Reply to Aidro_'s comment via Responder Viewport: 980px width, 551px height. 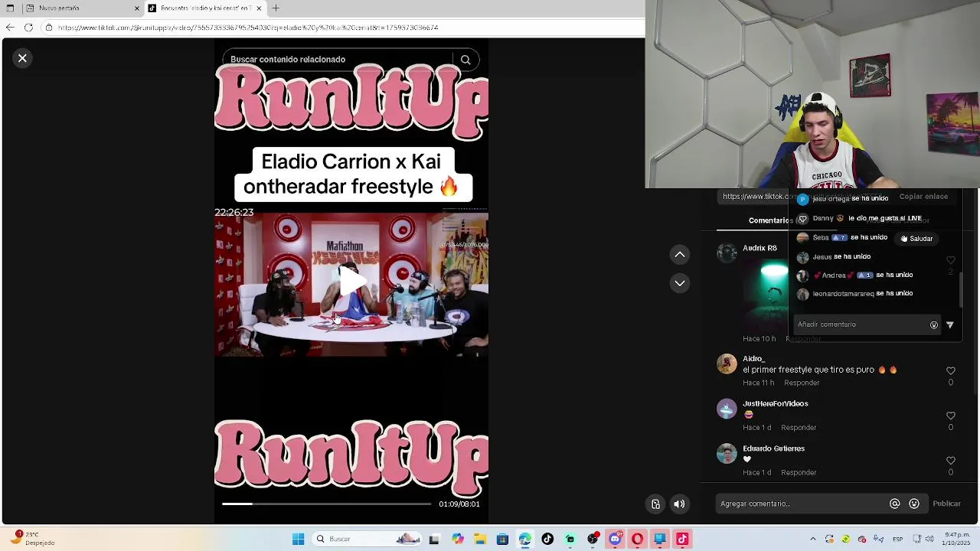point(802,383)
